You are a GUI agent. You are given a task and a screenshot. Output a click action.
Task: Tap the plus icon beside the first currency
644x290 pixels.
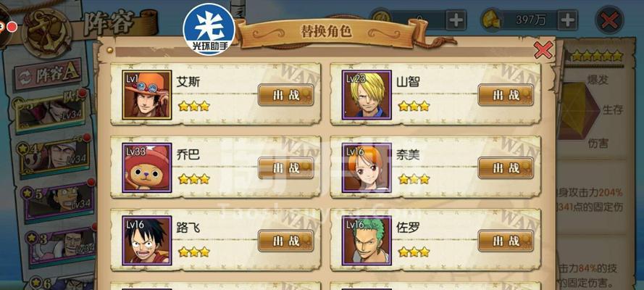click(456, 20)
